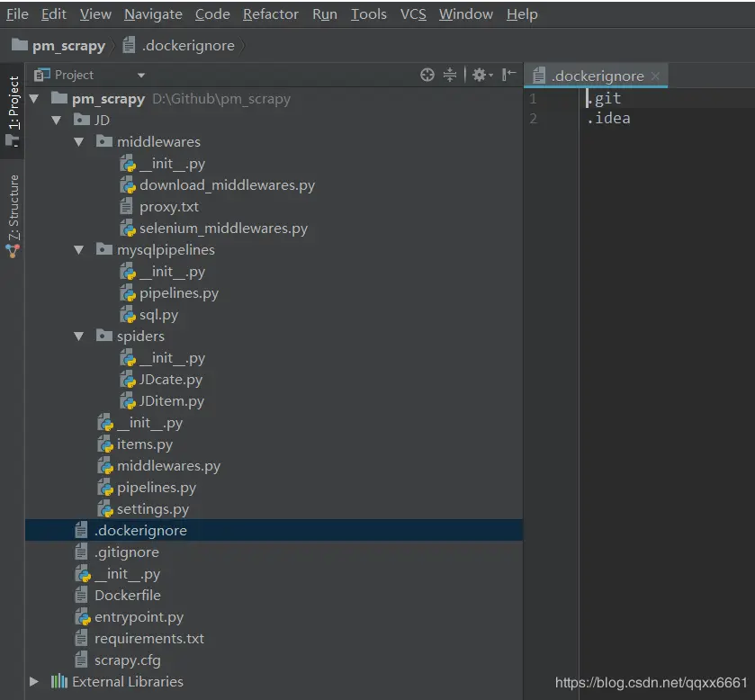Place cursor on .idea line in editor
Screen dimensions: 755x700
[608, 118]
